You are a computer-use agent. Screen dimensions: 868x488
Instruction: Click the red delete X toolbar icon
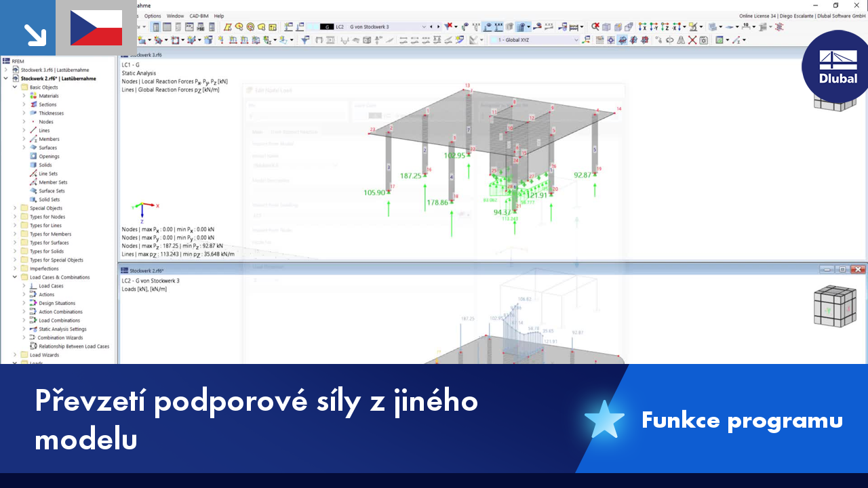(691, 40)
